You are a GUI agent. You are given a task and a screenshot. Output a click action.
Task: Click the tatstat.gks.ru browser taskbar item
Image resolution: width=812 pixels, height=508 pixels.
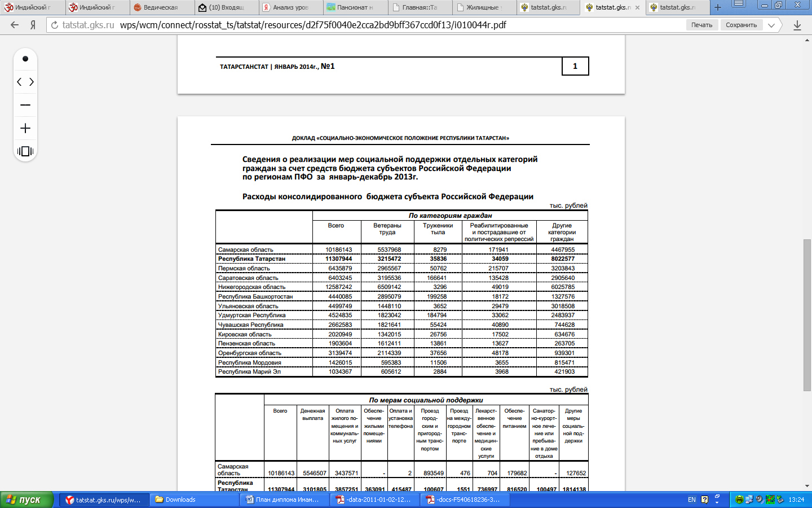point(105,500)
